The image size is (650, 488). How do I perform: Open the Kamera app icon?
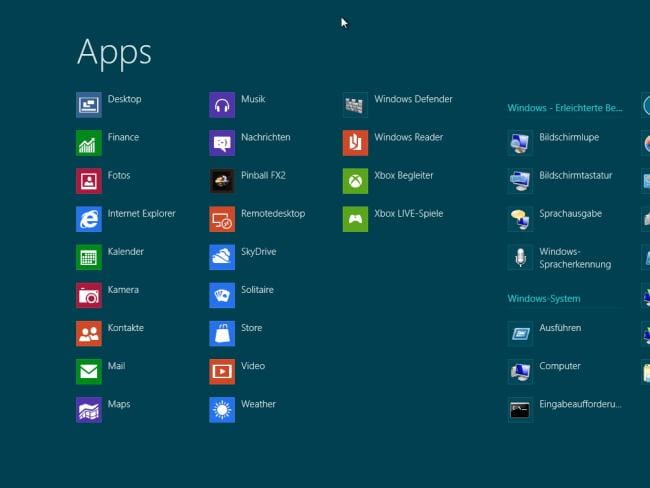point(89,296)
